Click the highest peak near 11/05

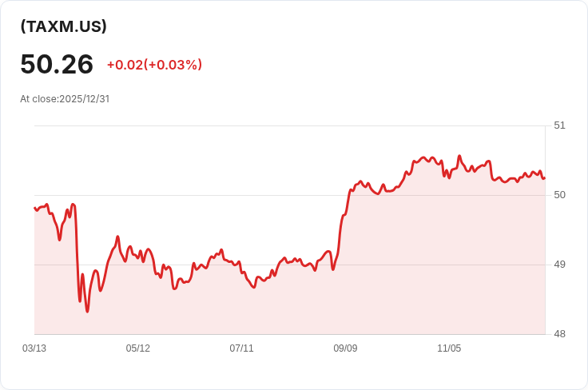coord(459,156)
